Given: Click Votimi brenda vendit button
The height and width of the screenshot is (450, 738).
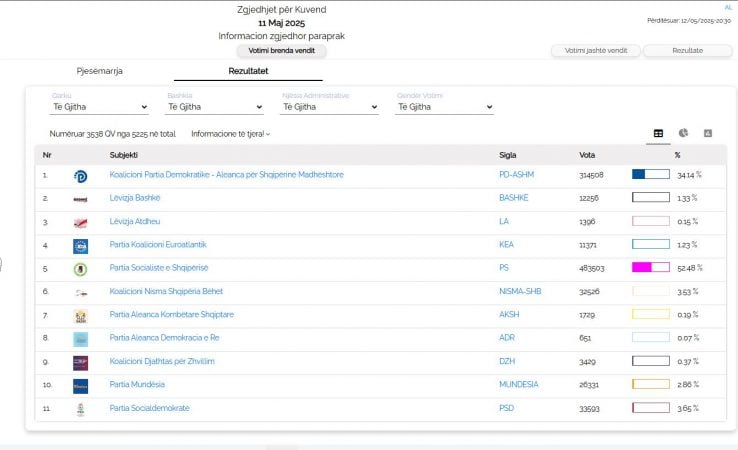Looking at the screenshot, I should click(x=282, y=50).
